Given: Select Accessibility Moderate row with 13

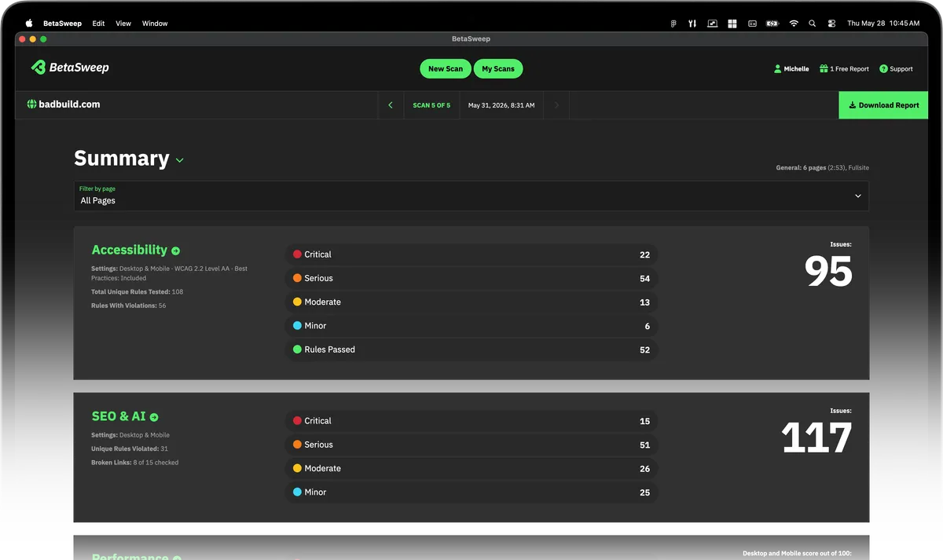Looking at the screenshot, I should (472, 302).
